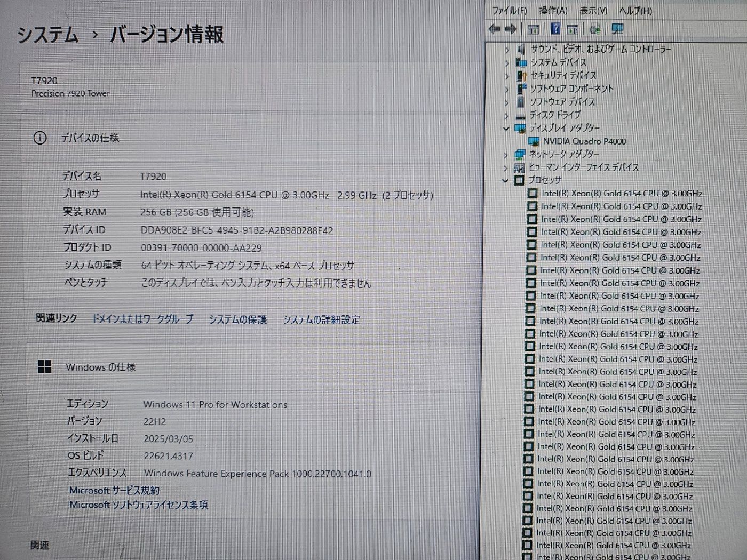
Task: Click the pen and touch unavailable text
Action: tap(256, 283)
